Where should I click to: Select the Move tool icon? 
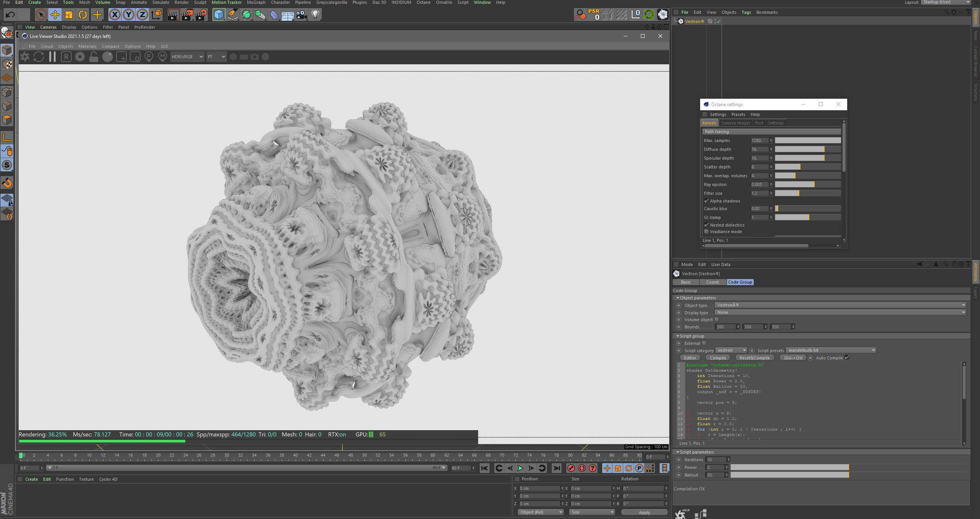[x=55, y=15]
